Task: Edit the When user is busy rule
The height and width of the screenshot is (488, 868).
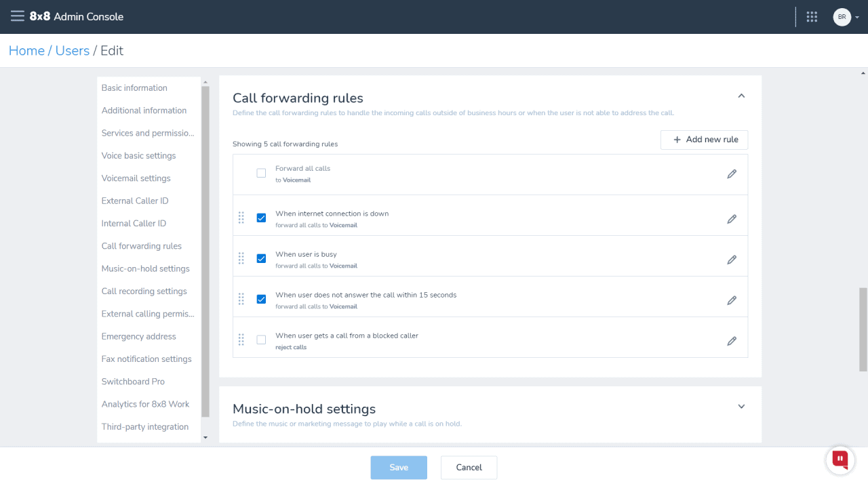Action: [732, 258]
